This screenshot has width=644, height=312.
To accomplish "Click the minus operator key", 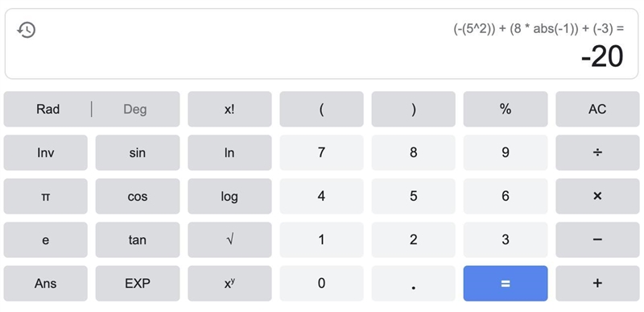I will pos(597,239).
